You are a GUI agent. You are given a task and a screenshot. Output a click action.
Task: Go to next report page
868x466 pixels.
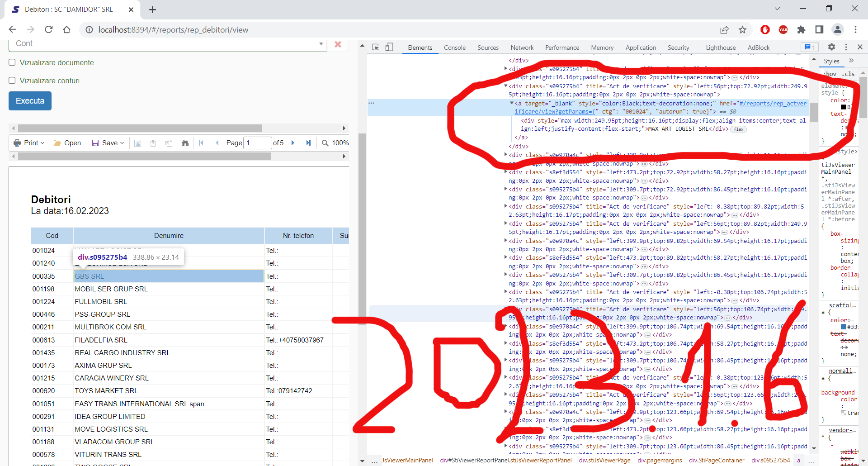point(293,143)
